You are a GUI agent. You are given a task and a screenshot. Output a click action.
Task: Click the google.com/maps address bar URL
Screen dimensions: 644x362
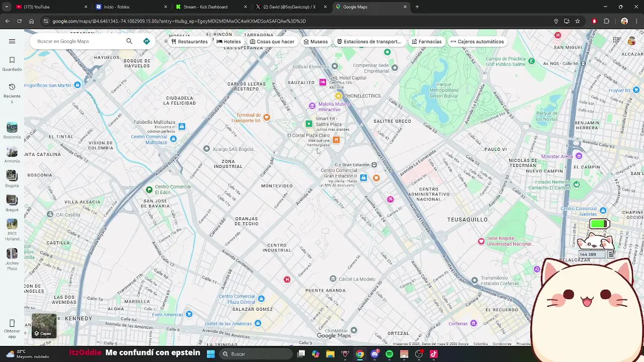coord(179,21)
